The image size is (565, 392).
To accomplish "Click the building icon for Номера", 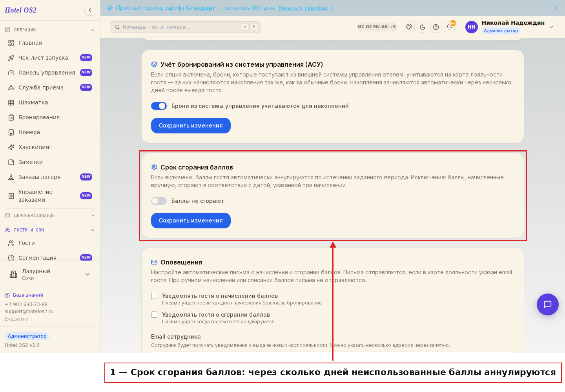I will pyautogui.click(x=11, y=132).
